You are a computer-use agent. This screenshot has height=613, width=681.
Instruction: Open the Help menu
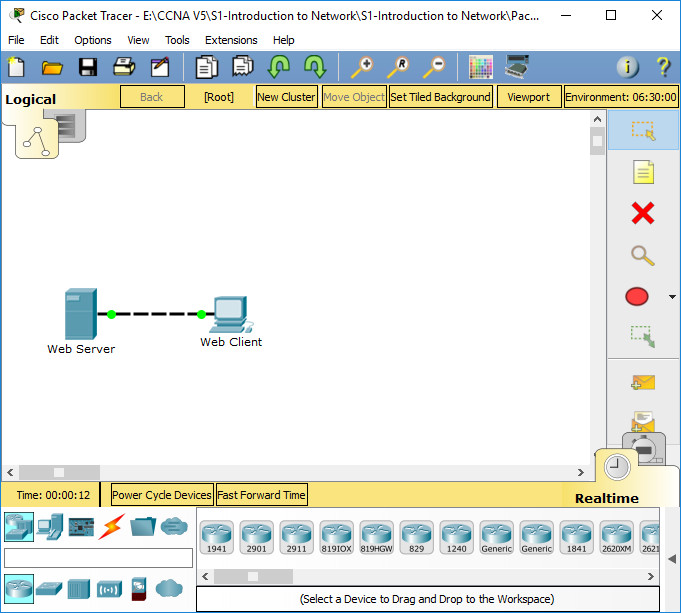[x=284, y=40]
